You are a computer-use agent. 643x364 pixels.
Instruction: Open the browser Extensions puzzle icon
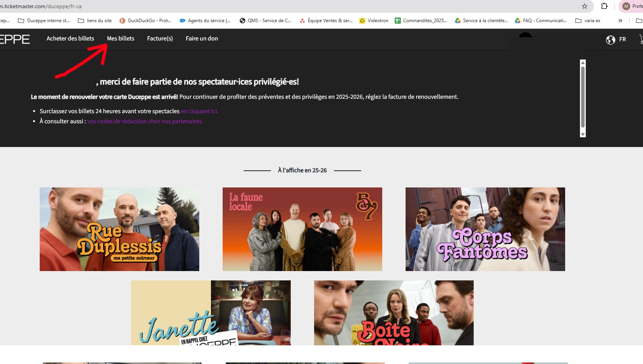[604, 6]
